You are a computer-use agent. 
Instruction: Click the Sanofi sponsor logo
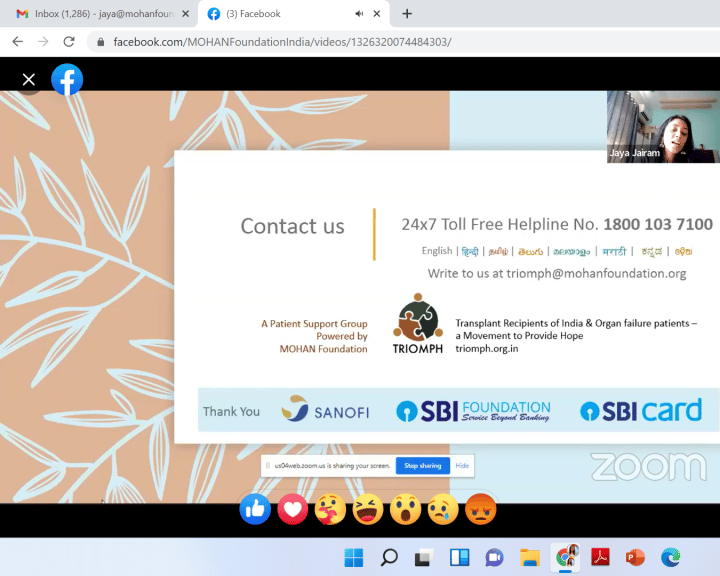(x=326, y=409)
